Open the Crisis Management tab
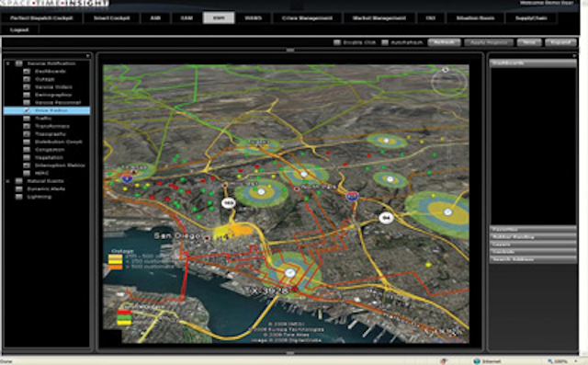 click(307, 18)
